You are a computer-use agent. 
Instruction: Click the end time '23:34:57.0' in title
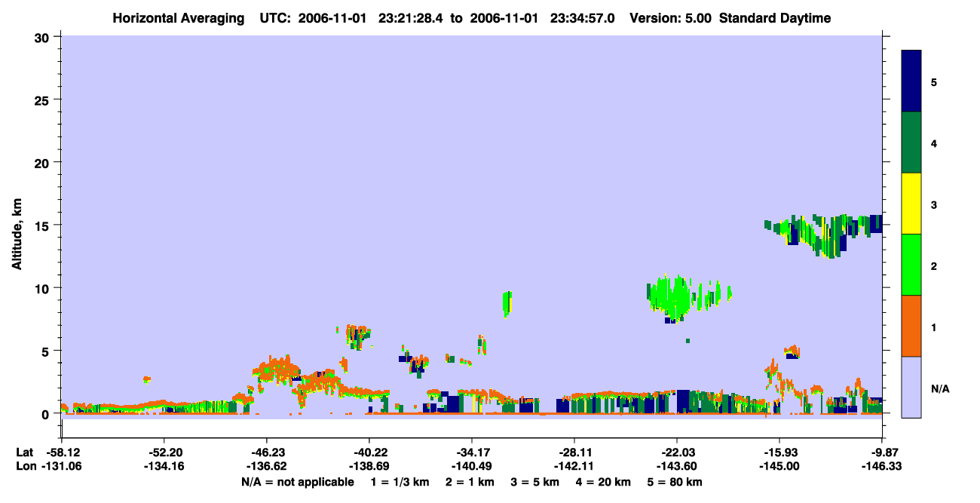[x=583, y=18]
